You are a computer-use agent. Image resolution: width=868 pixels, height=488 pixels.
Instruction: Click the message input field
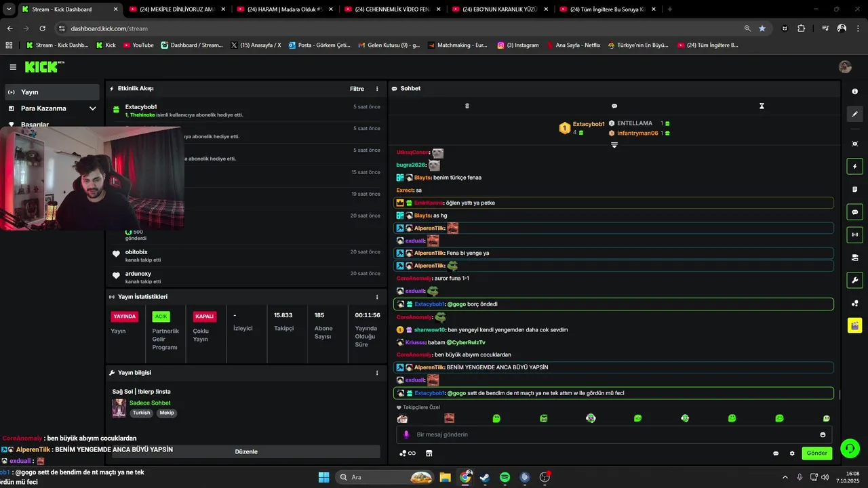click(x=614, y=434)
